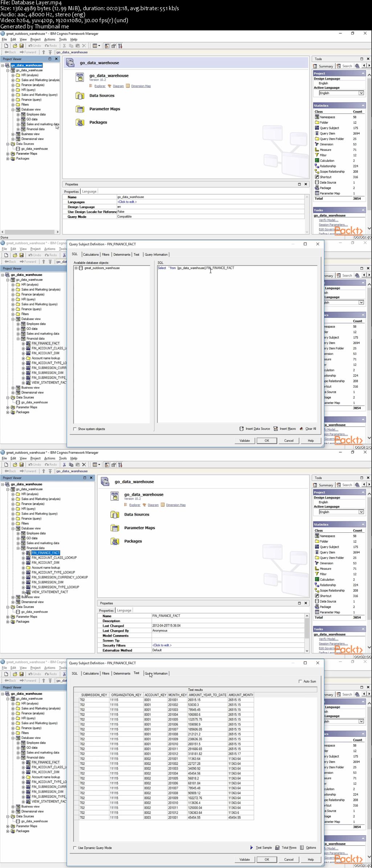
Task: Click Up one level arrow in 00:00:40 frame
Action: 44,52
